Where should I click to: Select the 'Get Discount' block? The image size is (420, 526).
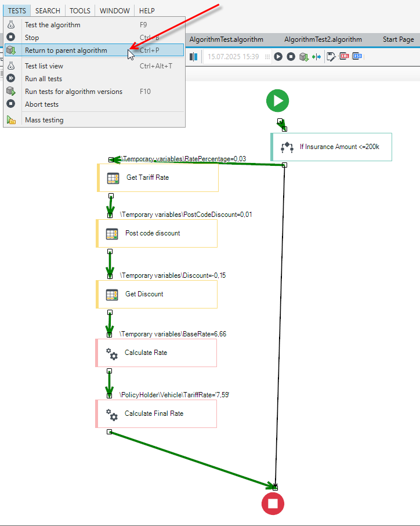(x=157, y=294)
